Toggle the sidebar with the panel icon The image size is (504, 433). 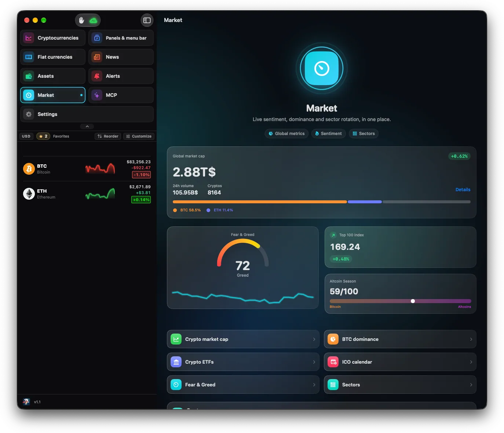[x=147, y=20]
